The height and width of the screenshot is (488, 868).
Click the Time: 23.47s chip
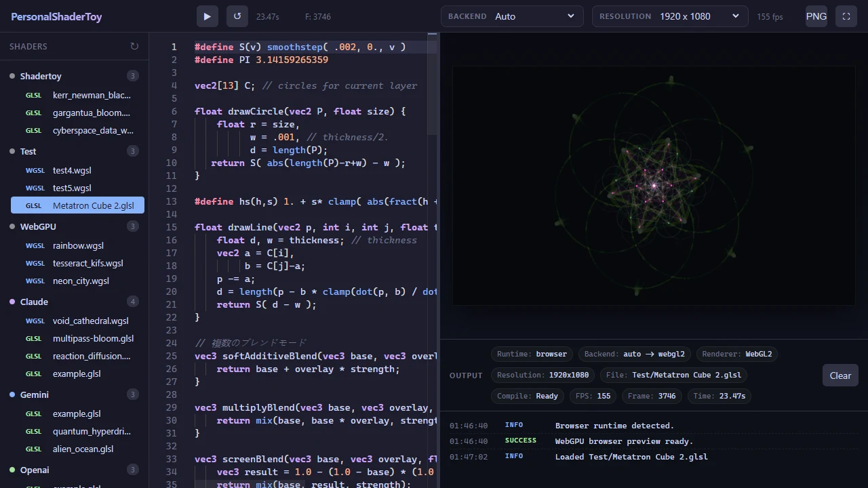coord(719,396)
